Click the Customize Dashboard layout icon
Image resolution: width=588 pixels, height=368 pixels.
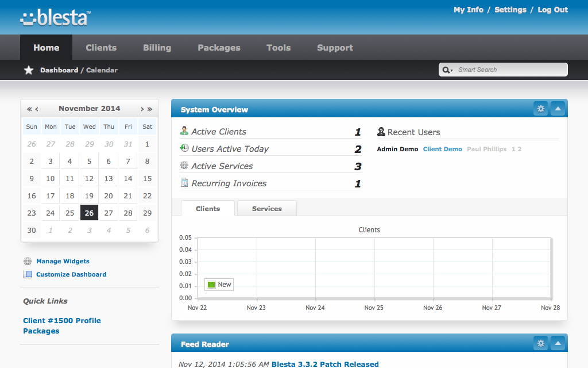click(x=28, y=274)
